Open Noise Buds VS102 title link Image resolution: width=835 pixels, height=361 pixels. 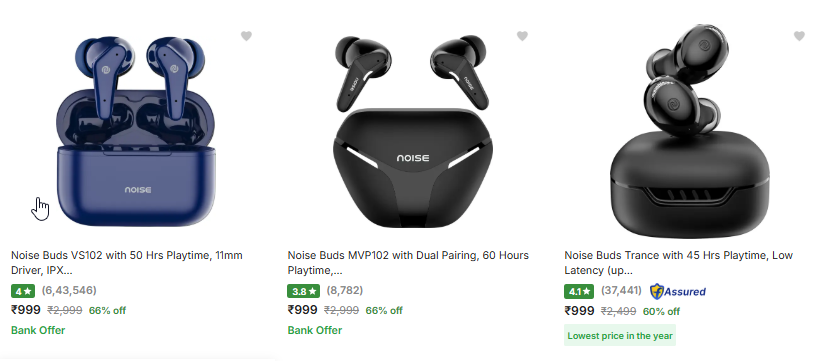127,262
